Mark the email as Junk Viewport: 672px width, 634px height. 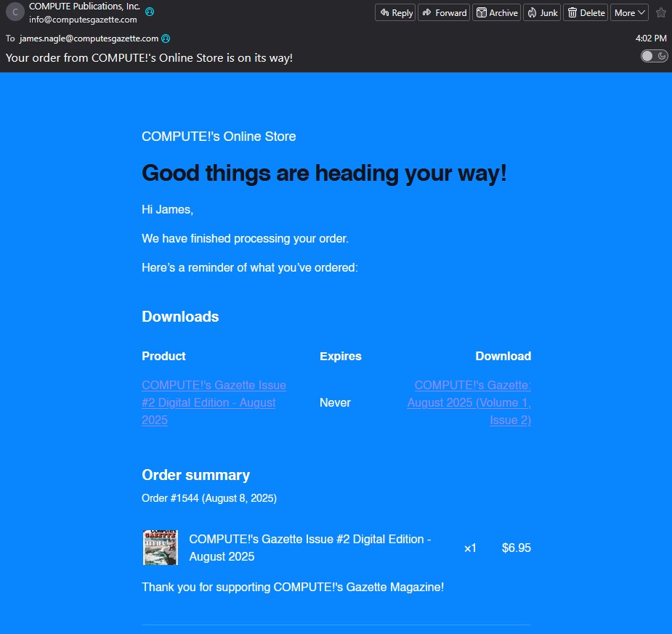[542, 13]
